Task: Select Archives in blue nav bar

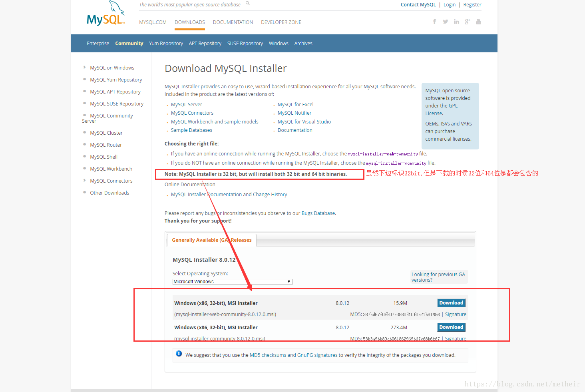Action: (303, 44)
